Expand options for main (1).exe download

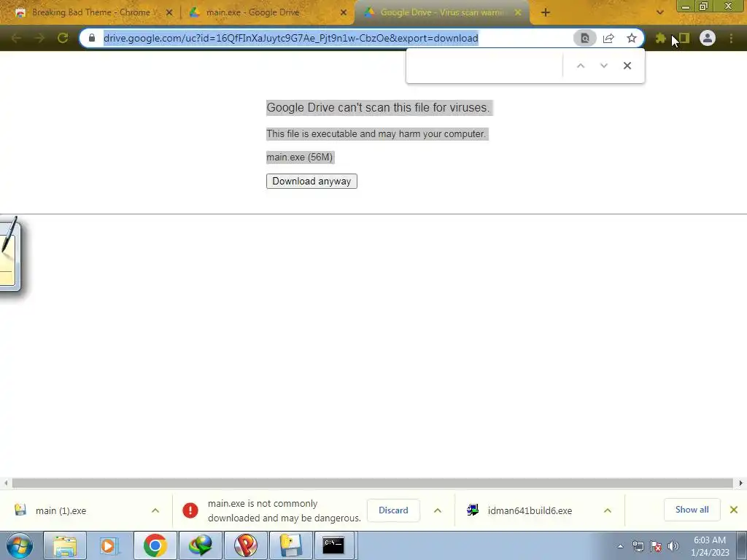(x=155, y=510)
